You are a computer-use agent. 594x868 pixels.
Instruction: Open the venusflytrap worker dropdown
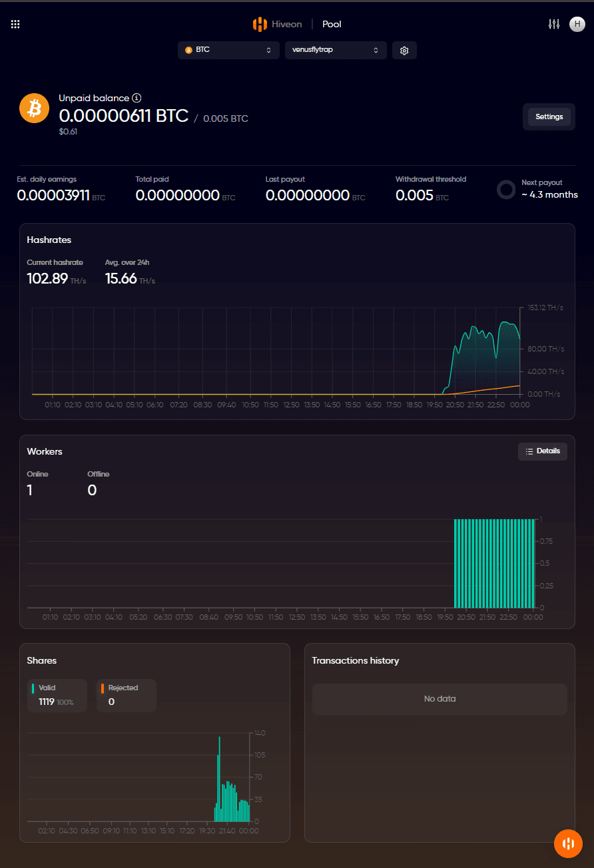(x=336, y=50)
